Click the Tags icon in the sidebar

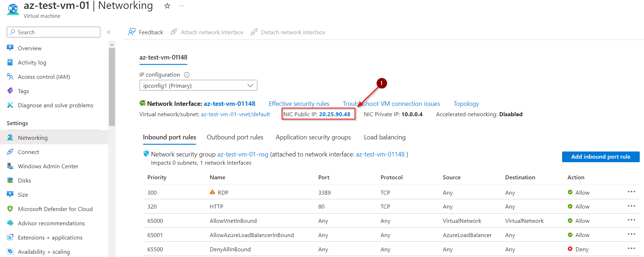pos(10,91)
